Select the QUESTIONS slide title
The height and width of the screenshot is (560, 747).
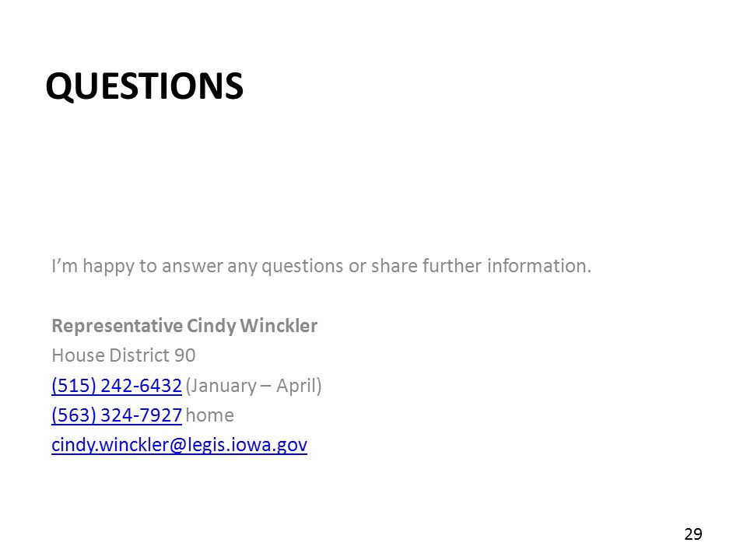[x=145, y=86]
